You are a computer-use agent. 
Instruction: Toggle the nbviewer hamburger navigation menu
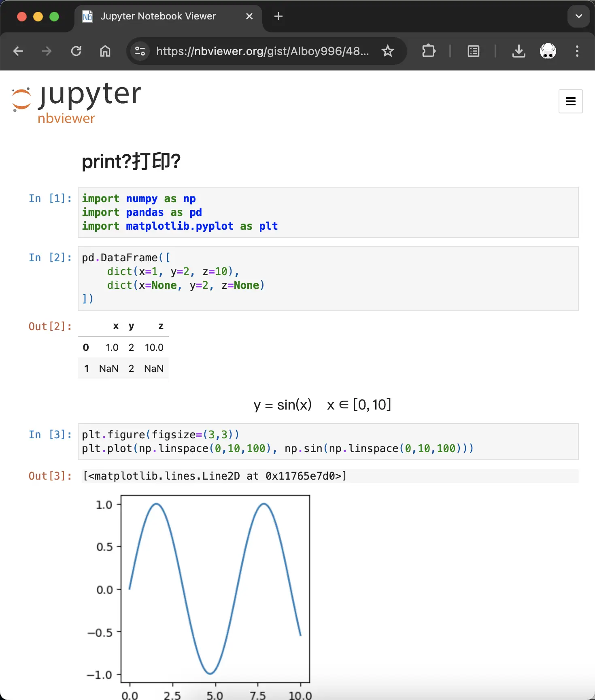point(570,101)
